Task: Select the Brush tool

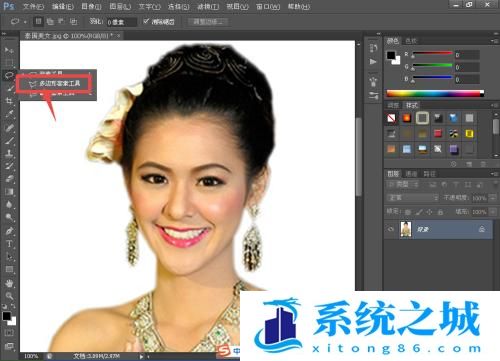Action: [9, 140]
